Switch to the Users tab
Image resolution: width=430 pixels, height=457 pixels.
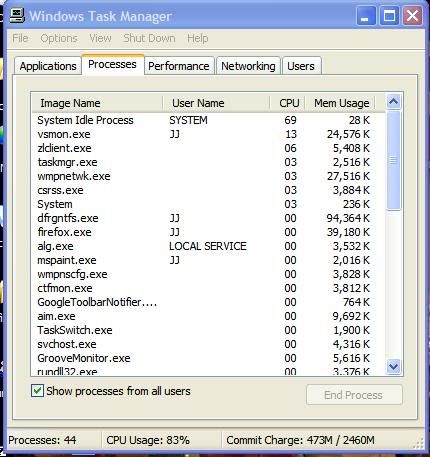coord(301,66)
